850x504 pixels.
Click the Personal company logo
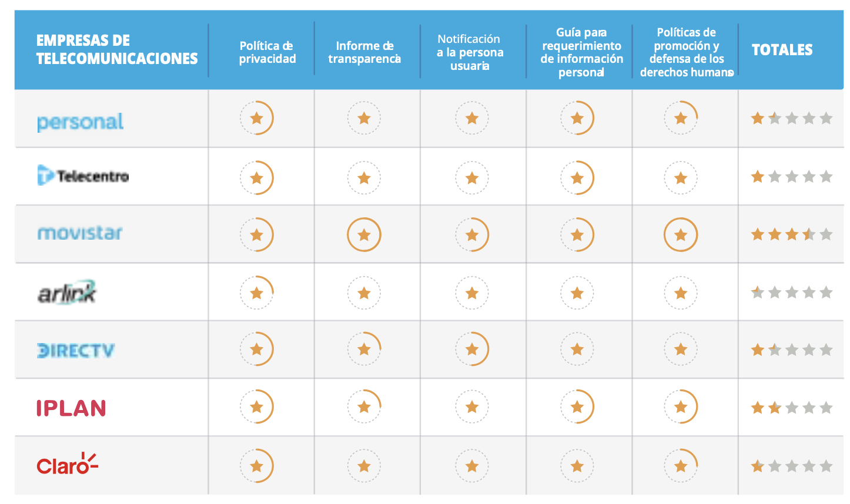point(81,122)
